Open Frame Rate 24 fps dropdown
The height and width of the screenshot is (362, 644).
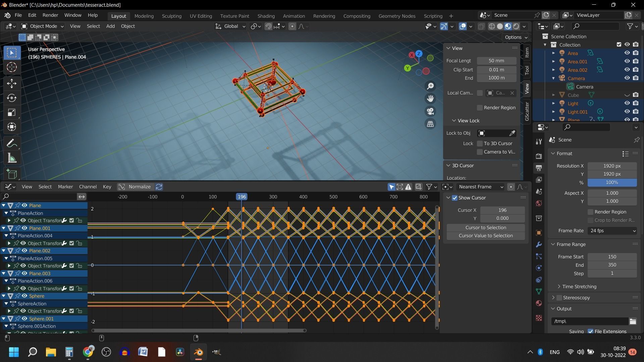pyautogui.click(x=612, y=231)
